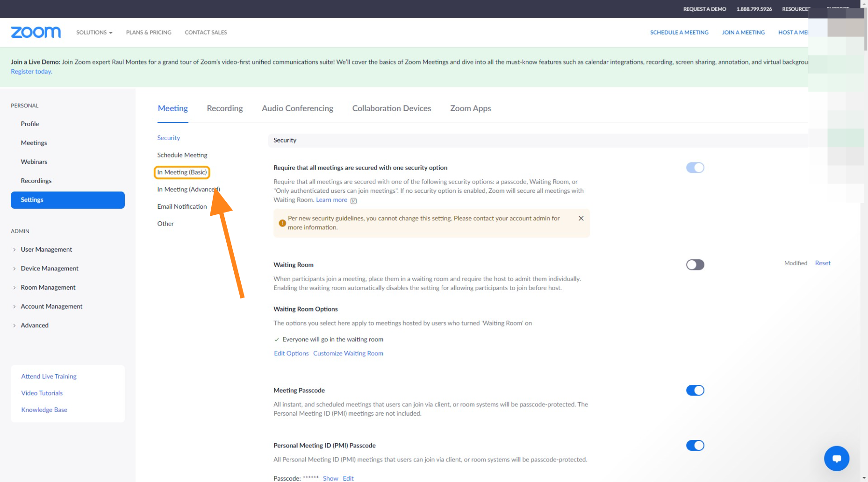Reset the Waiting Room setting
The image size is (868, 482).
click(822, 263)
